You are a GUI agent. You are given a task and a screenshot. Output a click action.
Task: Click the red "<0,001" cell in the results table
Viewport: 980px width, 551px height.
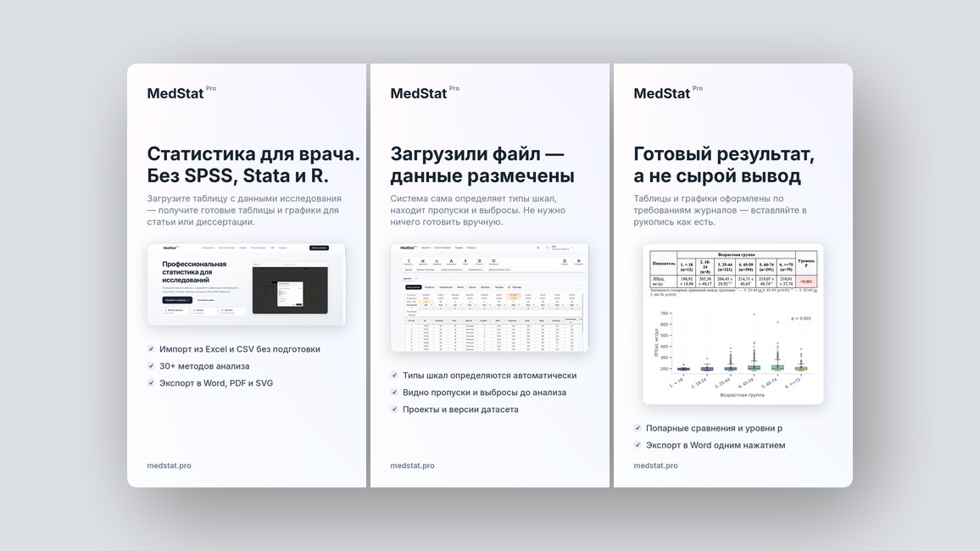806,281
